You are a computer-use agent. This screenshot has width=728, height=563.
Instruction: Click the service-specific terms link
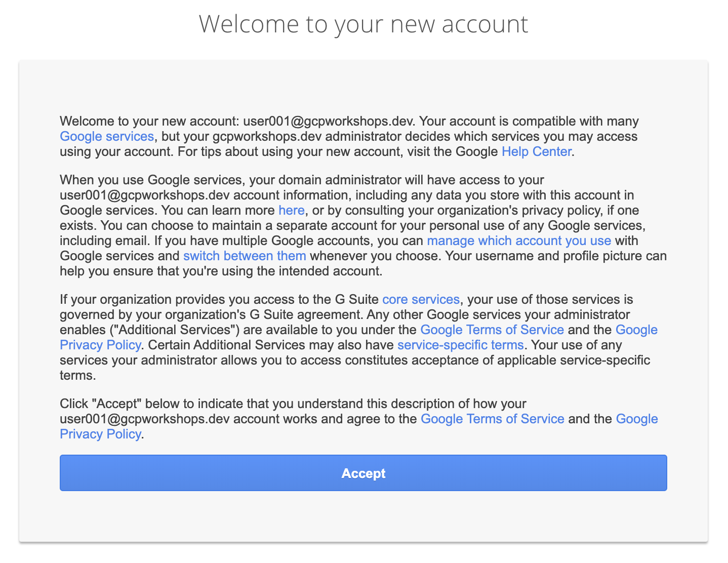point(460,345)
